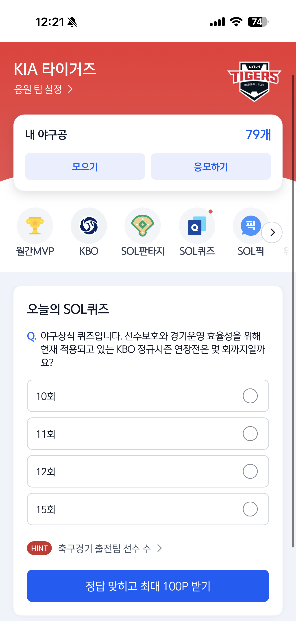Tap the Wi-Fi status icon

tap(236, 22)
